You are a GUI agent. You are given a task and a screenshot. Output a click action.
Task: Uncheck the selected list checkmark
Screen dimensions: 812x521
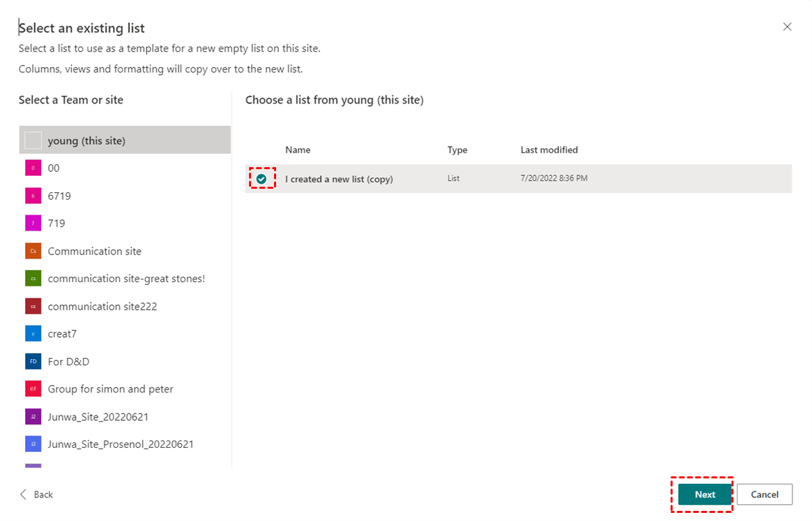click(262, 179)
